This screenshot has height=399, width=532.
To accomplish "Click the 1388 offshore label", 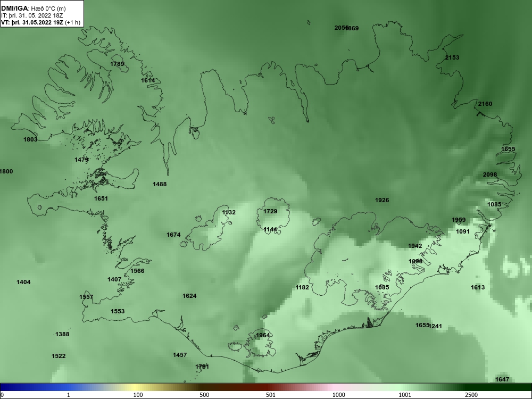I will pyautogui.click(x=62, y=334).
